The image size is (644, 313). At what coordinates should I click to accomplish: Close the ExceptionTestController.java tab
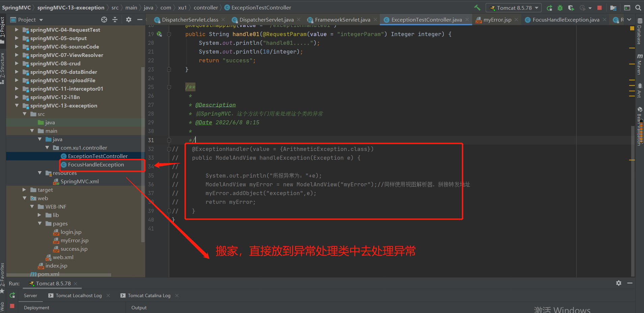467,20
